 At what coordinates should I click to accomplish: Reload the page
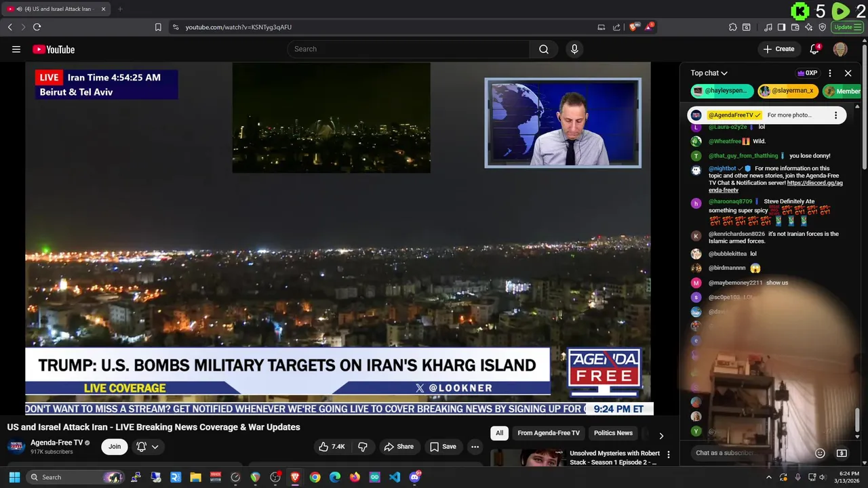[x=37, y=27]
